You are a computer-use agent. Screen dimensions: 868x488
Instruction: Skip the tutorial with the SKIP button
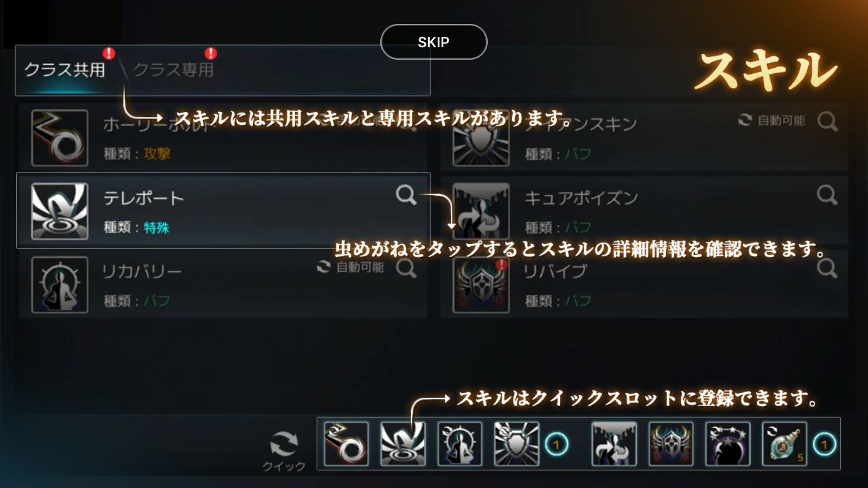[x=433, y=42]
